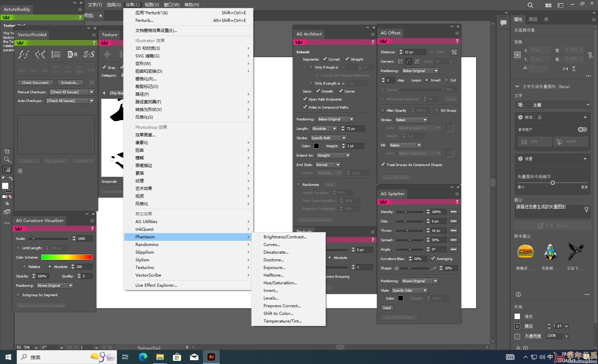The height and width of the screenshot is (364, 598).
Task: Collapse the 文字生成矢量图形 (Beta) section
Action: click(517, 87)
